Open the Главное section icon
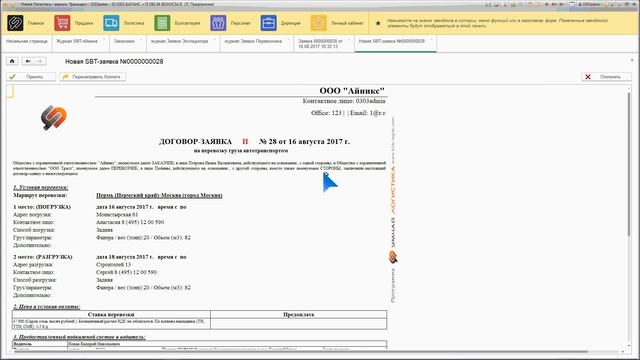 pos(15,23)
